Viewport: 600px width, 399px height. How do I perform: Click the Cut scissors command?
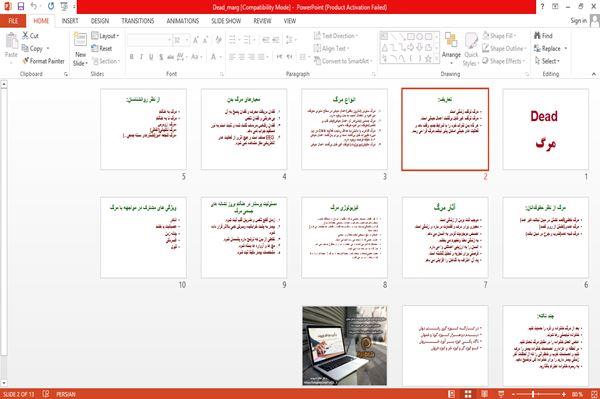(x=30, y=36)
